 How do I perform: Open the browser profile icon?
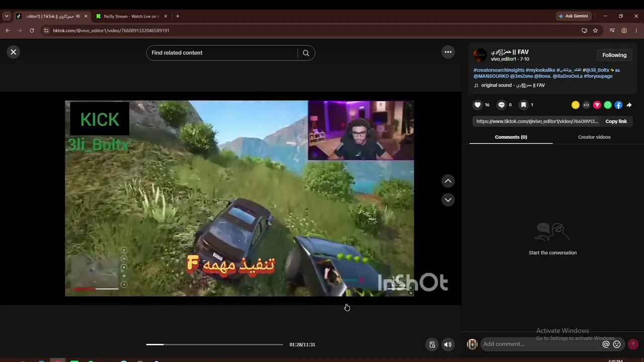pos(624,31)
